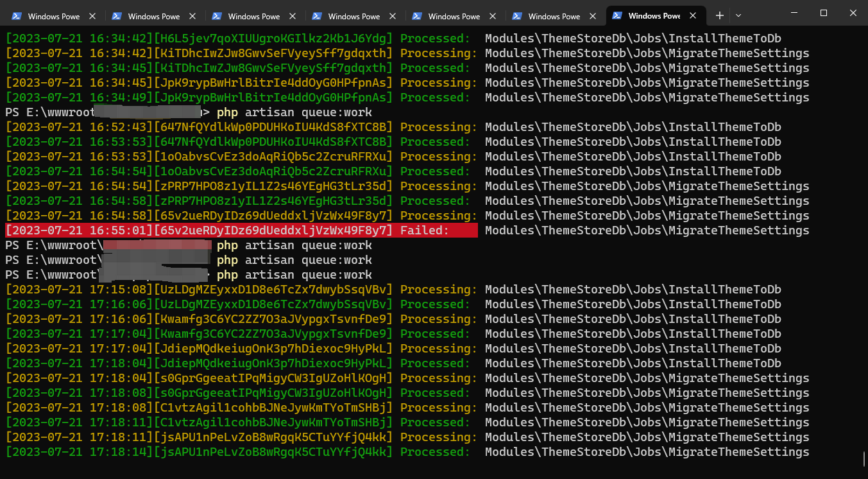Click the red highlighted Failed log line
Screen dimensions: 868x479
click(x=241, y=231)
